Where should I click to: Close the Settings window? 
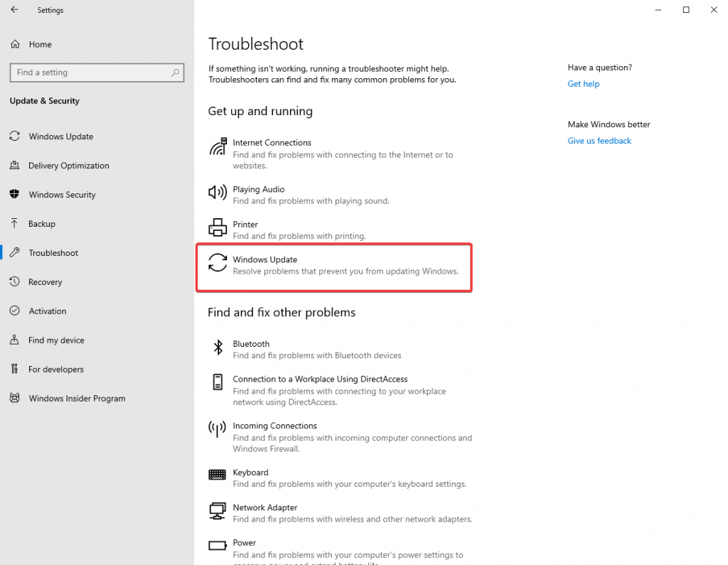pos(714,10)
